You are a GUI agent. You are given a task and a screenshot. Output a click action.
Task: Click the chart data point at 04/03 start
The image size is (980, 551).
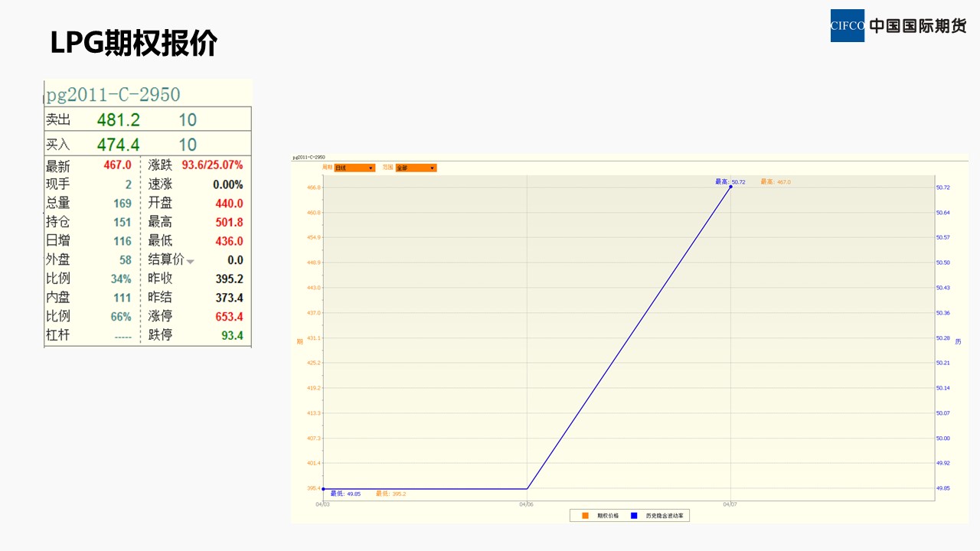click(323, 488)
